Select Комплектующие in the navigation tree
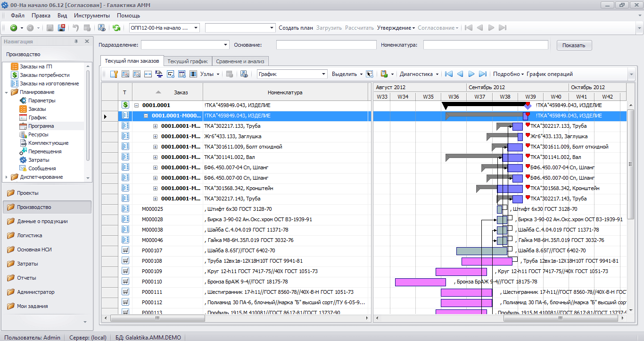Image resolution: width=644 pixels, height=341 pixels. 48,143
